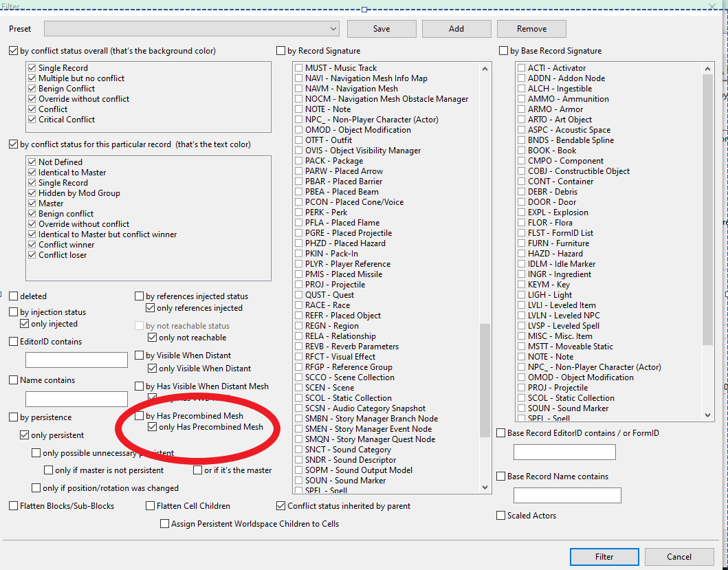Open the Preset dropdown
Viewport: 728px width, 570px height.
pyautogui.click(x=191, y=29)
